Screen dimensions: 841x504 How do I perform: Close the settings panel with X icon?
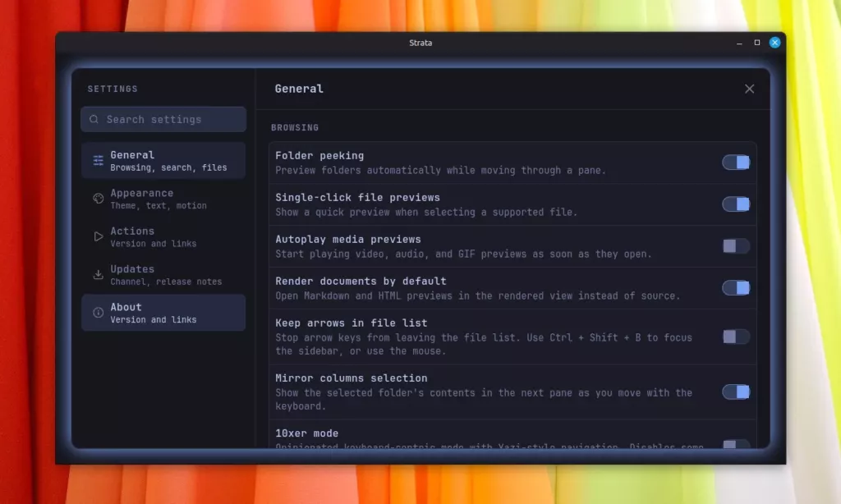tap(749, 89)
